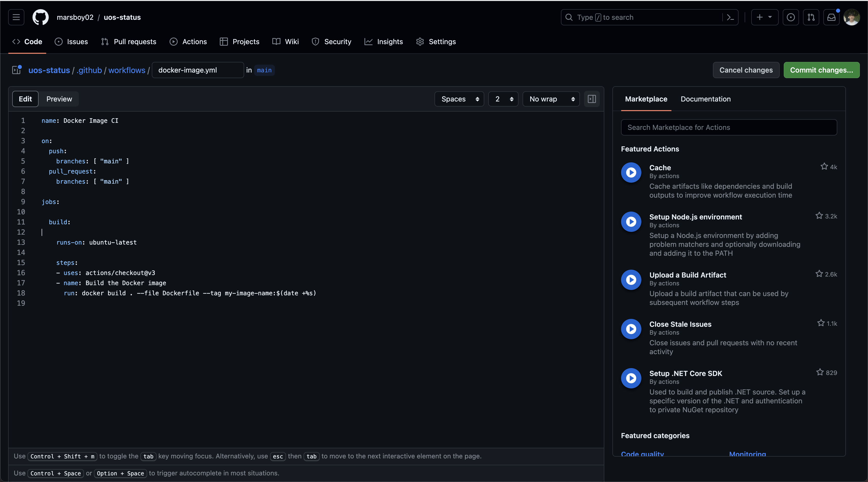
Task: Open the command palette icon
Action: tap(730, 17)
